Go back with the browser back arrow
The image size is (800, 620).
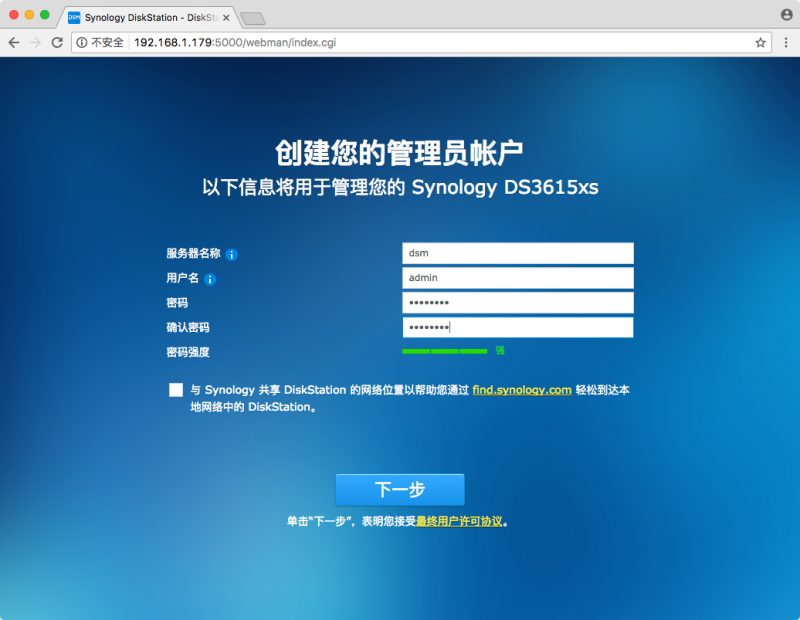click(14, 42)
